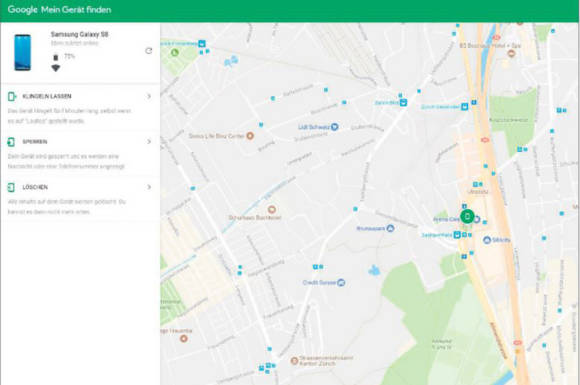This screenshot has width=580, height=385.
Task: Click the Sperren lock device icon
Action: coord(11,142)
